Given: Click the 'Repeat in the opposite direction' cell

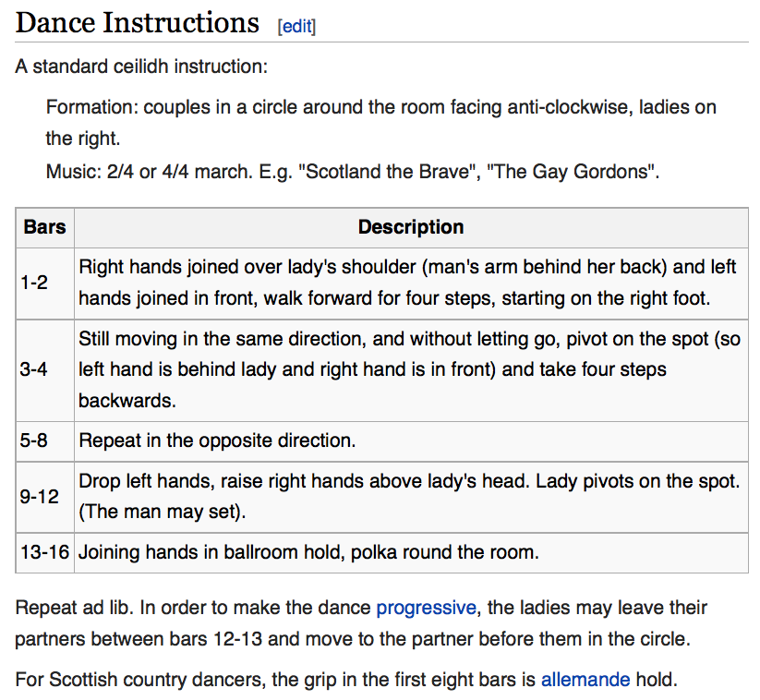Looking at the screenshot, I should pos(411,441).
